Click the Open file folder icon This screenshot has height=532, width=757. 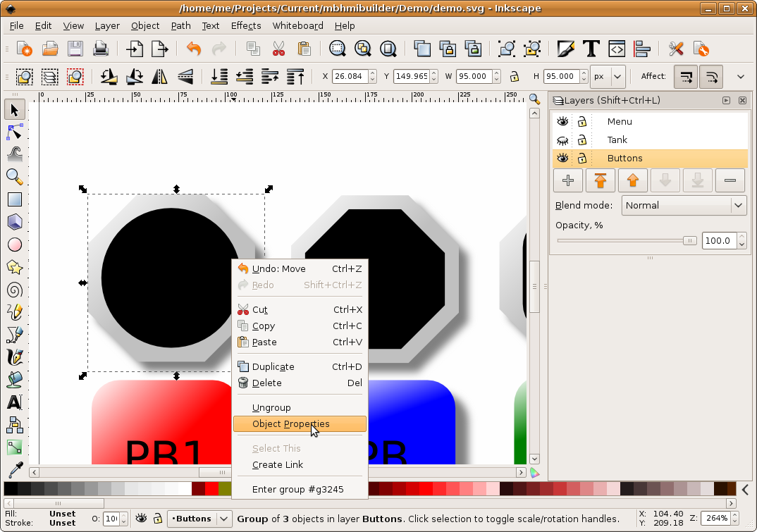coord(50,49)
